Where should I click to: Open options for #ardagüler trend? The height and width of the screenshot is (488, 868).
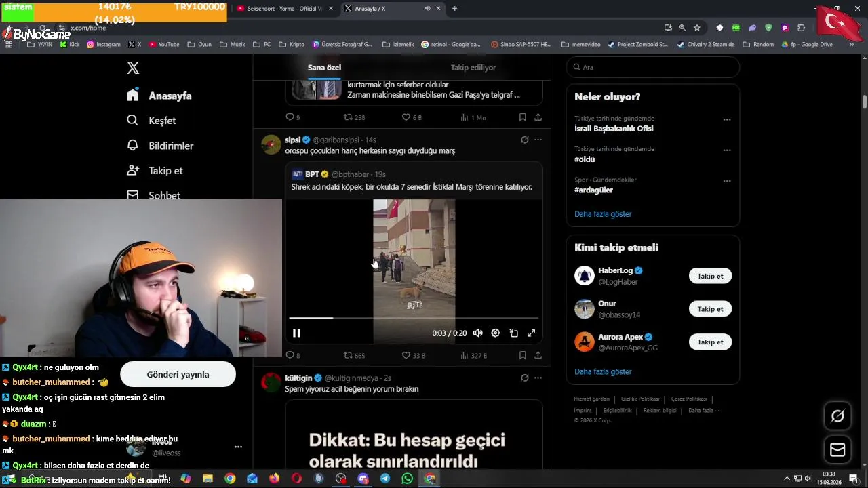[727, 181]
